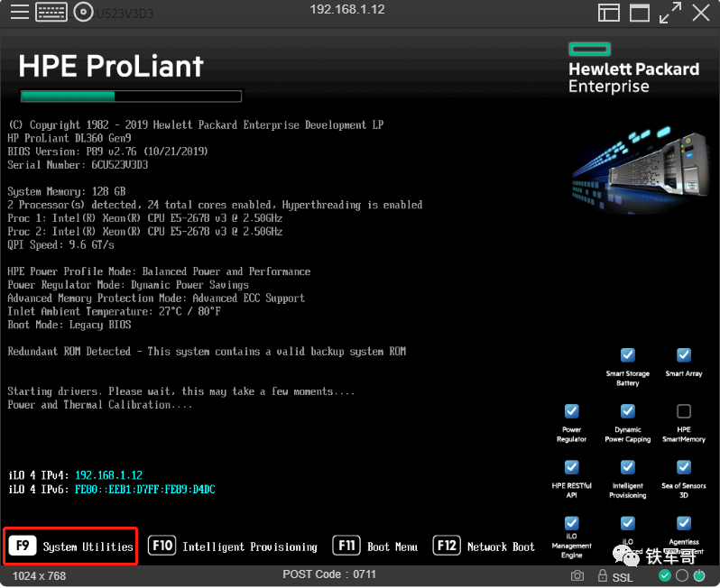Switch to the split window layout icon
720x588 pixels.
[x=609, y=13]
